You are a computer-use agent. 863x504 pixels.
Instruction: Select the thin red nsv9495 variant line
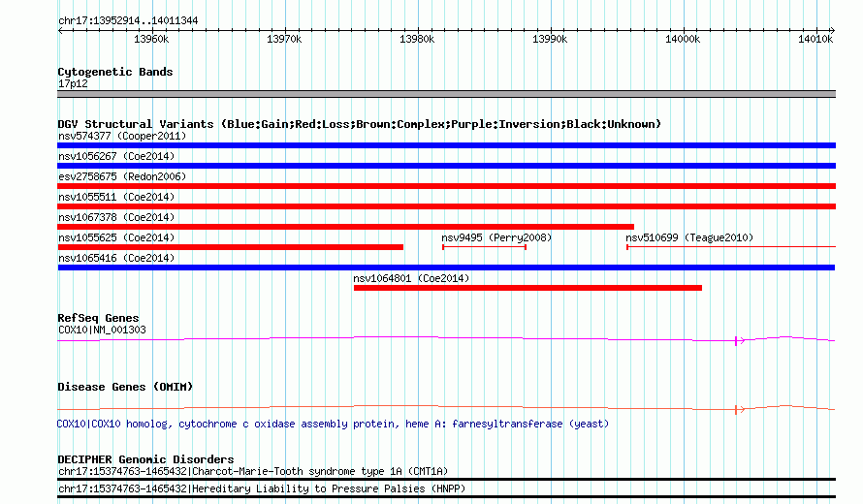click(x=484, y=247)
